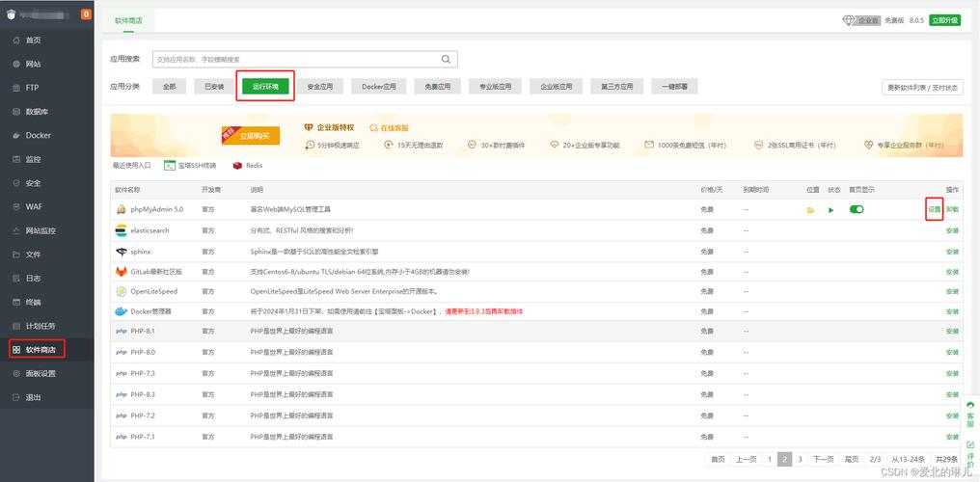The height and width of the screenshot is (482, 980).
Task: Click the elasticsearch logo icon
Action: (x=122, y=230)
